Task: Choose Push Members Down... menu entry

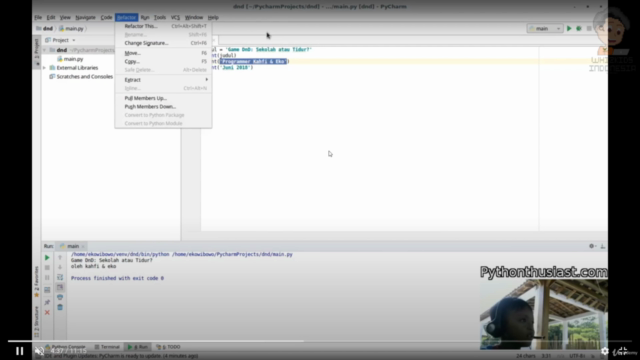Action: pyautogui.click(x=163, y=107)
